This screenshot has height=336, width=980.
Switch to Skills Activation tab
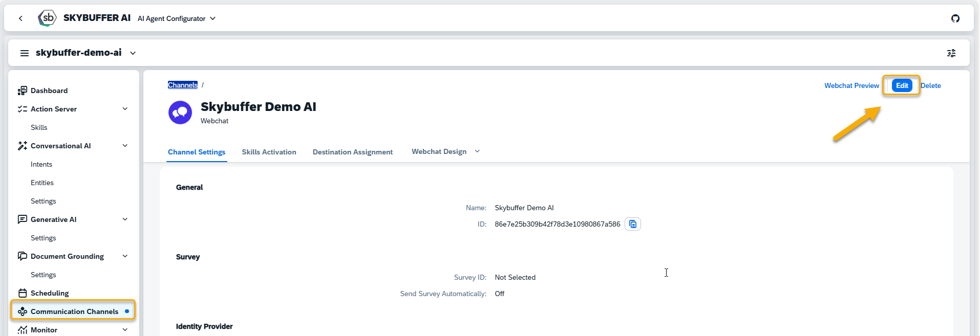(x=269, y=152)
